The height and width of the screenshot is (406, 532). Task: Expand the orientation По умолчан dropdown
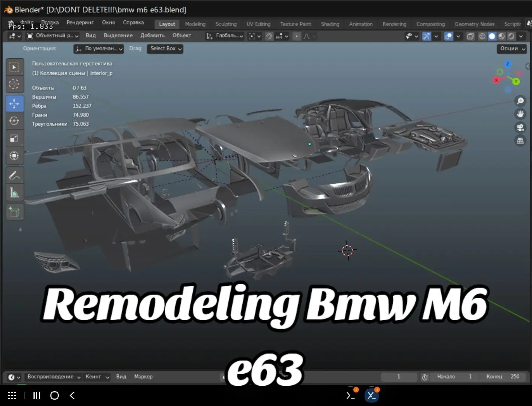[99, 48]
